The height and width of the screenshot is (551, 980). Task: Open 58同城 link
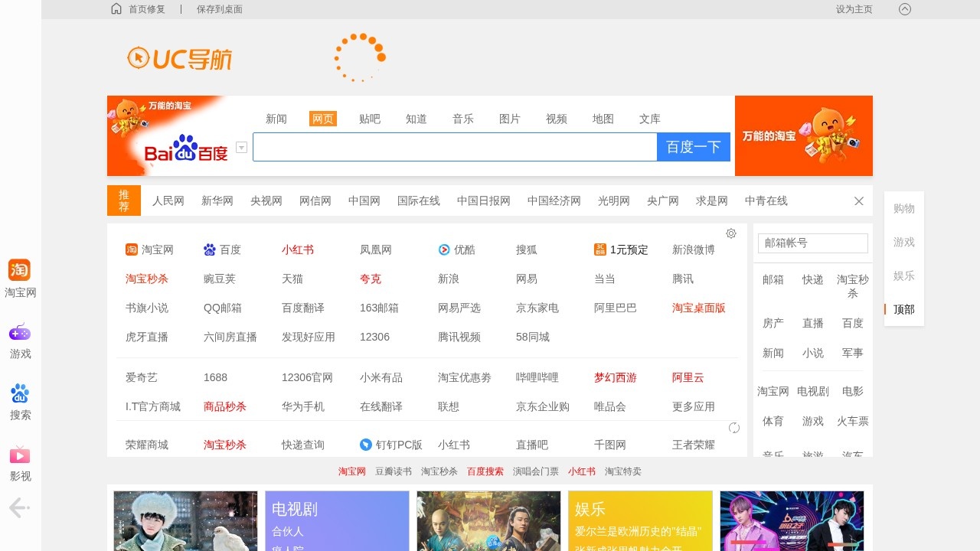tap(533, 337)
